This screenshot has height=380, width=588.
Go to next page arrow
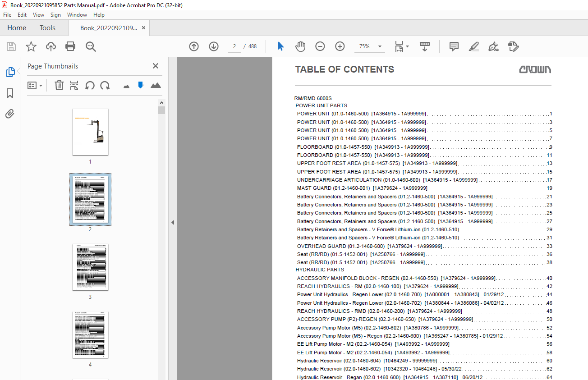(x=214, y=46)
